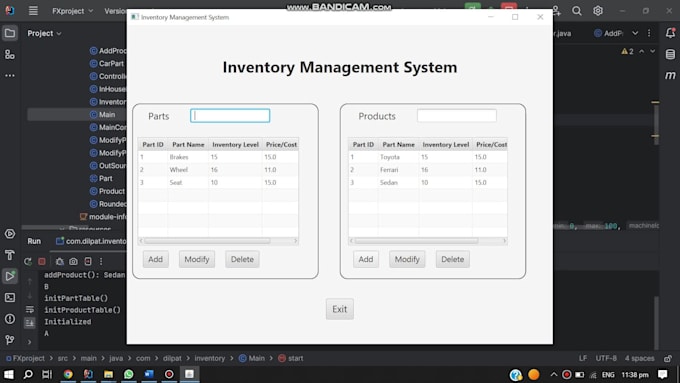Open IntelliJ settings gear icon
Viewport: 680px width, 383px height.
click(x=598, y=10)
